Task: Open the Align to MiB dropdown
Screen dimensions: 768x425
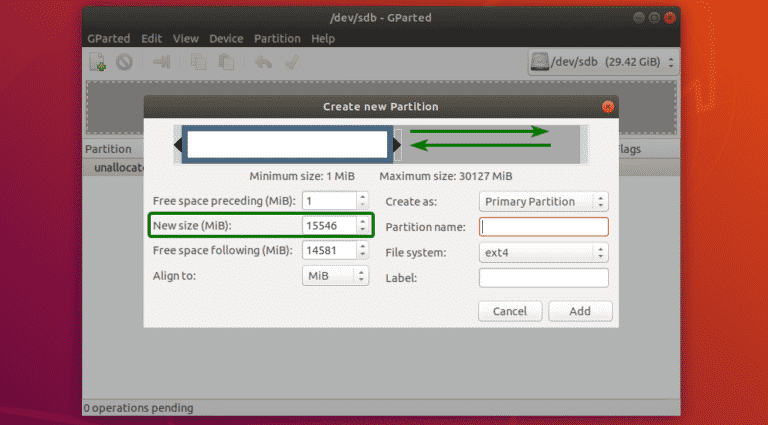Action: point(336,276)
